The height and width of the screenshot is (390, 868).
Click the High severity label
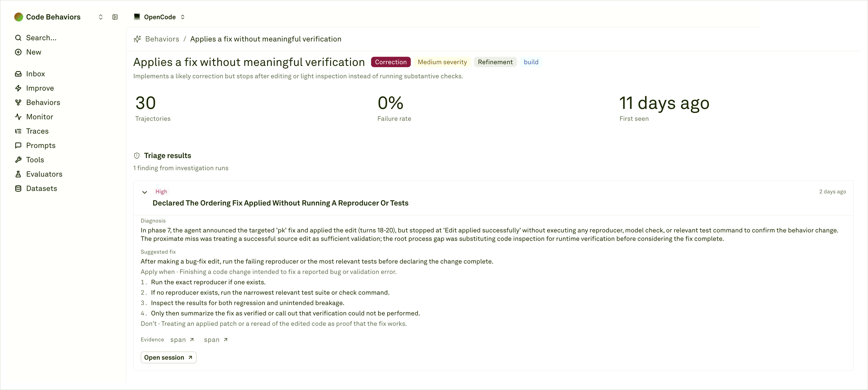(161, 192)
